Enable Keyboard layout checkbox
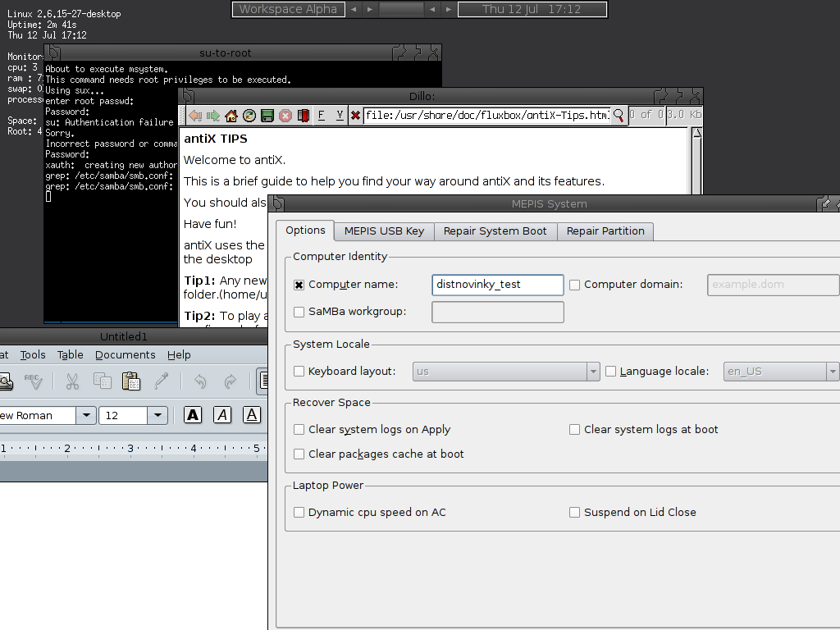The width and height of the screenshot is (840, 630). click(299, 372)
